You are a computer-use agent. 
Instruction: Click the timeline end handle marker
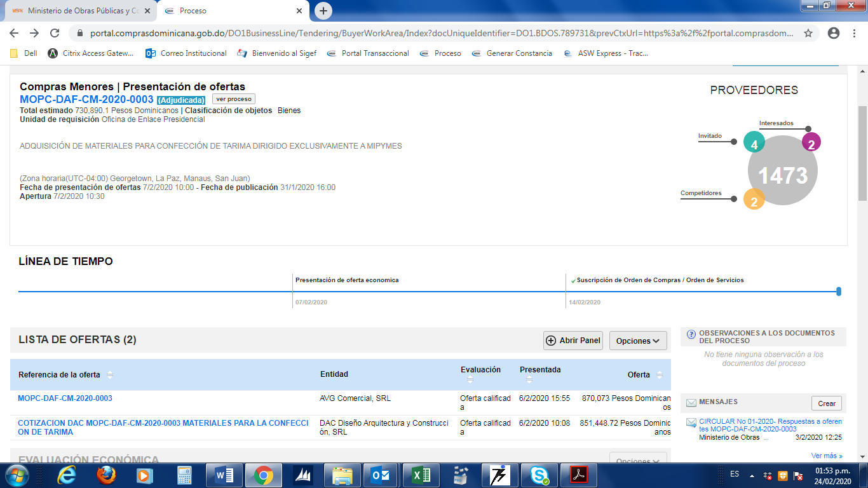coord(839,292)
